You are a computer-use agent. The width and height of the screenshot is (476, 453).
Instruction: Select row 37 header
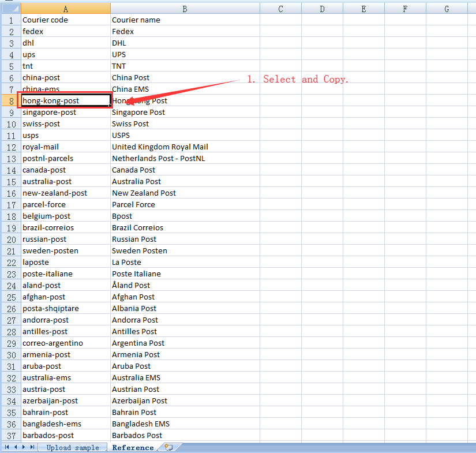(10, 435)
